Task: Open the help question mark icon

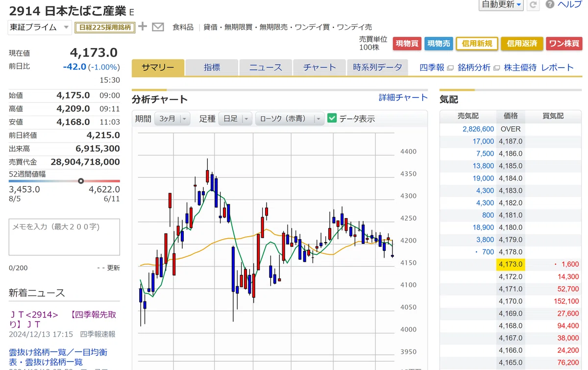Action: point(550,4)
